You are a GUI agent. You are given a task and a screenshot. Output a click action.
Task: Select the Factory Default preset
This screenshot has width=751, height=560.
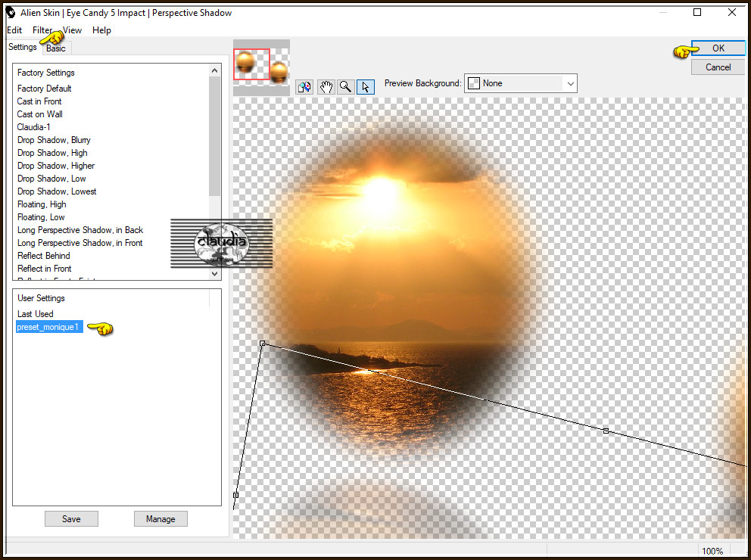(x=44, y=89)
